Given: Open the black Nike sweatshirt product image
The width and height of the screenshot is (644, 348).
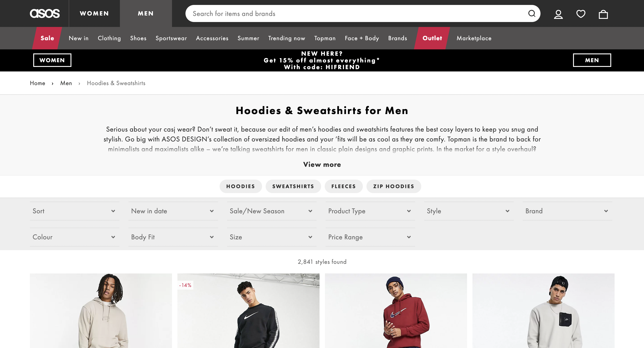Looking at the screenshot, I should coord(248,311).
